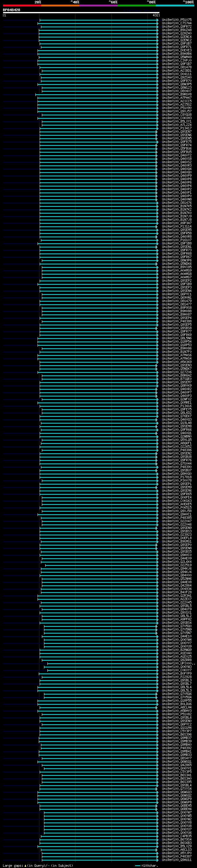This screenshot has width=197, height=868.
Task: Select the UniRef100_Q19LA8 label
Action: click(x=177, y=423)
